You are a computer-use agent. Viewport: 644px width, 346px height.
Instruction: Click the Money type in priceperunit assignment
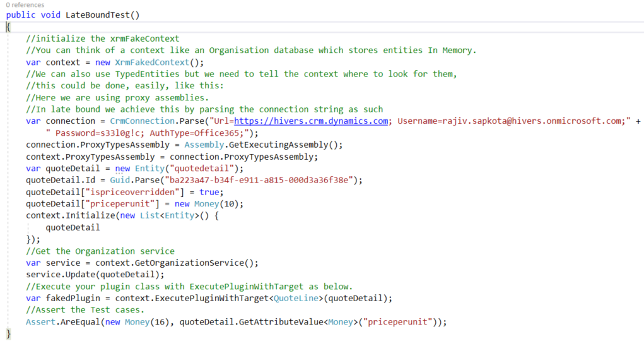click(x=207, y=204)
